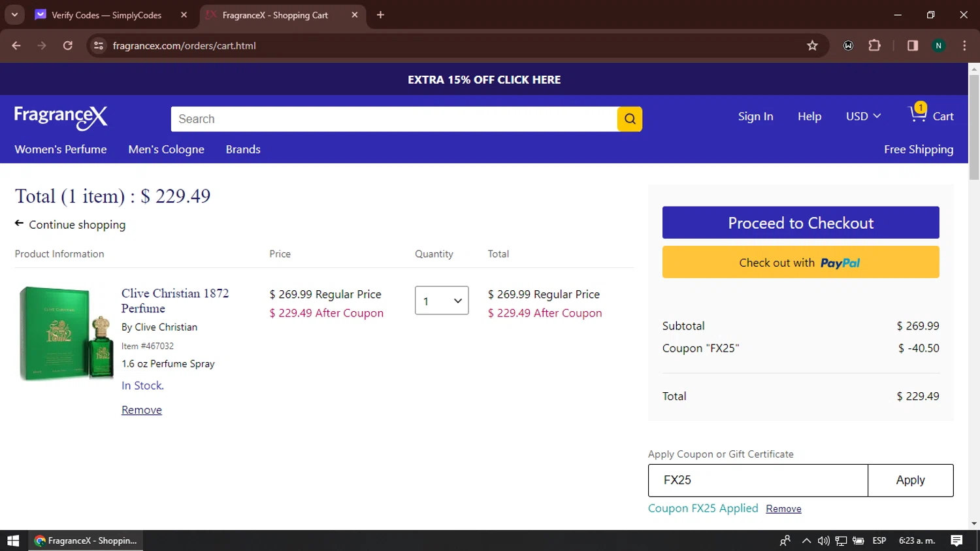Click the Clive Christian 1872 product thumbnail
This screenshot has width=980, height=551.
click(x=66, y=333)
